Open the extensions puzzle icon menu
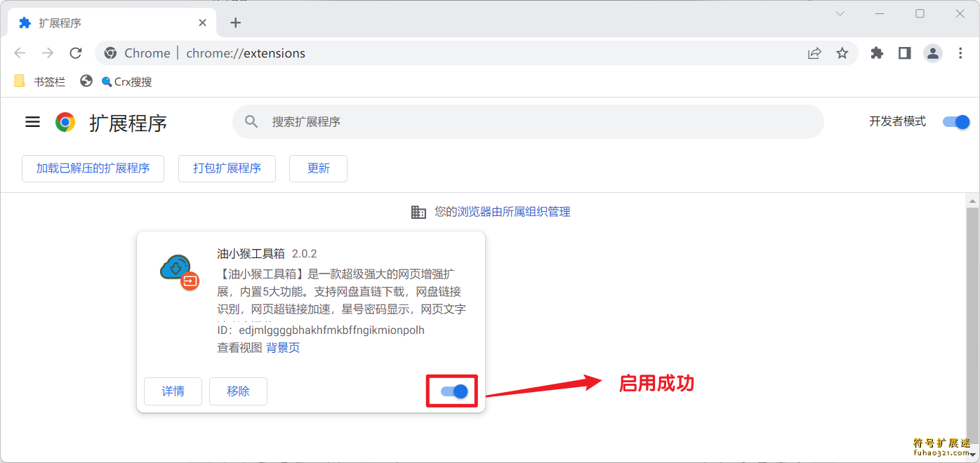The width and height of the screenshot is (980, 463). 877,53
